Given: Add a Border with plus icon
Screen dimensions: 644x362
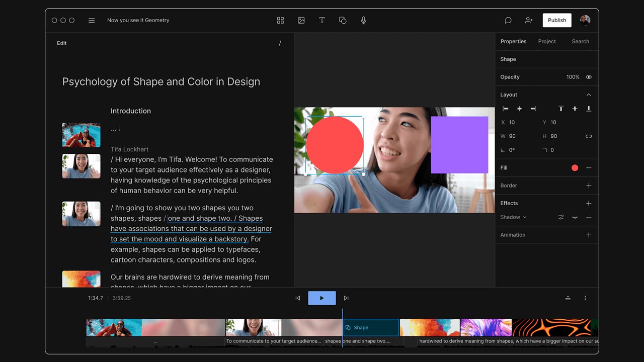Looking at the screenshot, I should [x=589, y=186].
